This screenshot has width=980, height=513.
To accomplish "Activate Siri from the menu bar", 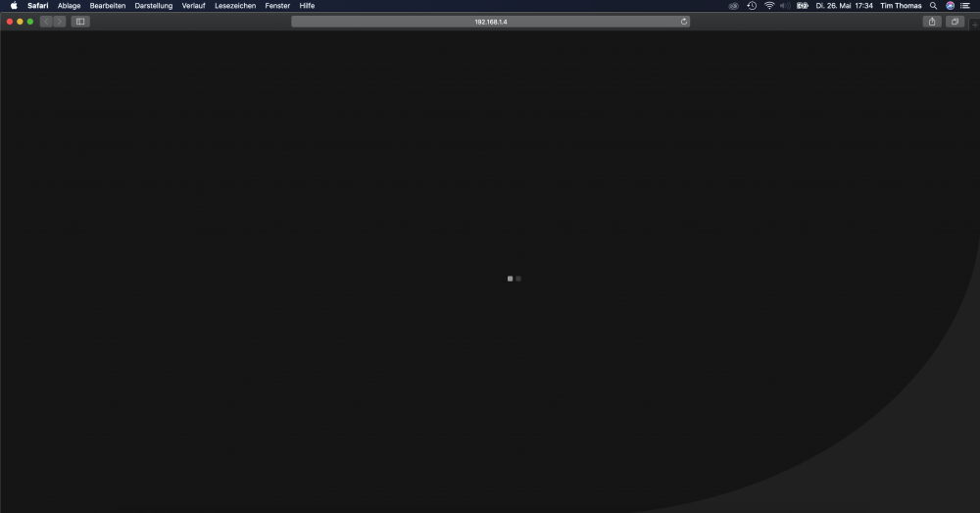I will (950, 6).
